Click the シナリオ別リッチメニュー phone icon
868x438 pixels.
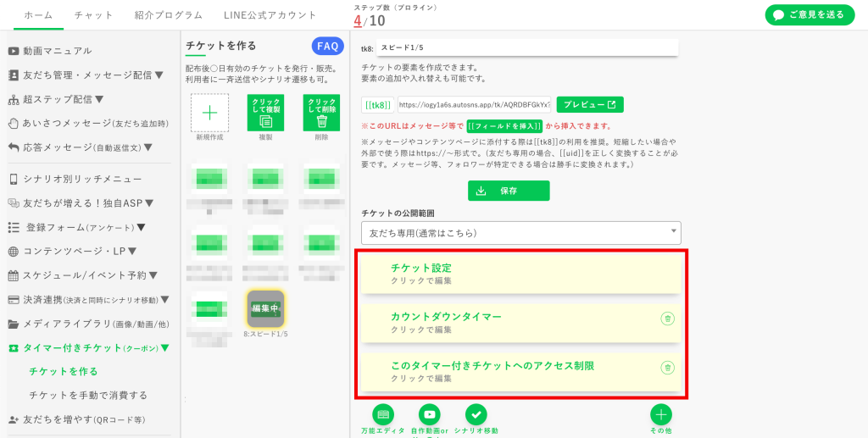pyautogui.click(x=14, y=180)
